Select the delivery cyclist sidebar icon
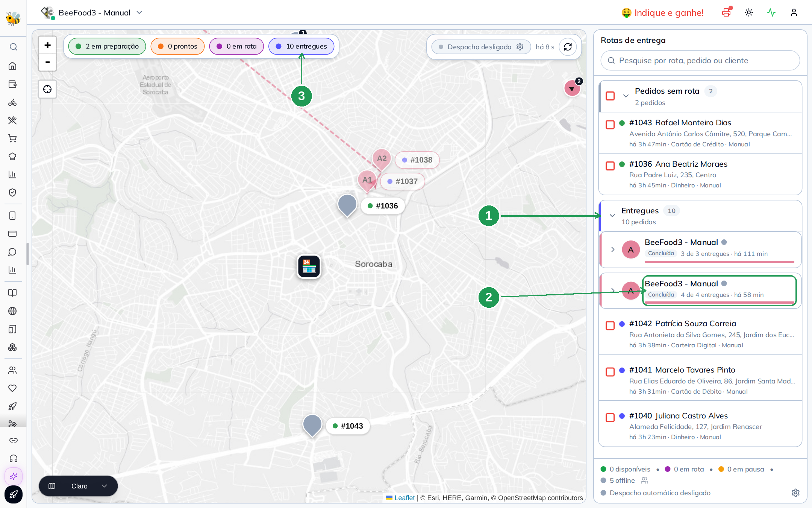 13,102
